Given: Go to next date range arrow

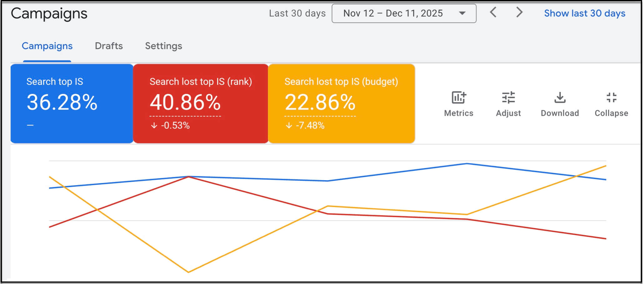Looking at the screenshot, I should coord(519,13).
